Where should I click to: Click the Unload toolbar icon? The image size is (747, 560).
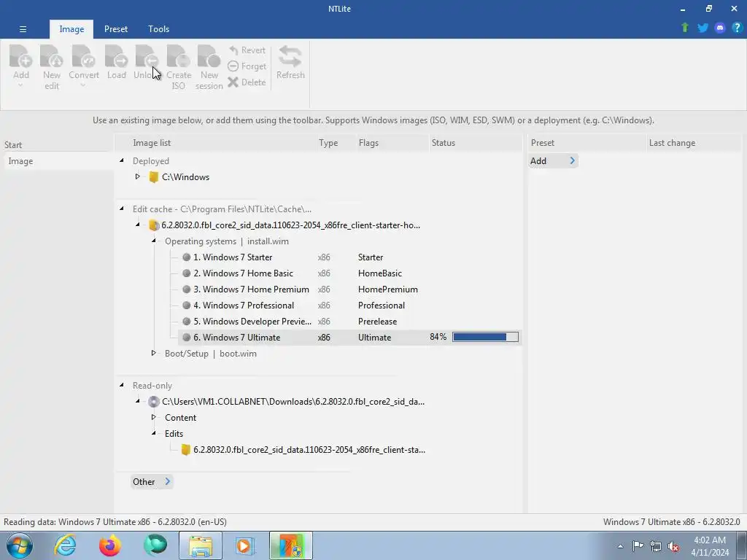pyautogui.click(x=147, y=57)
